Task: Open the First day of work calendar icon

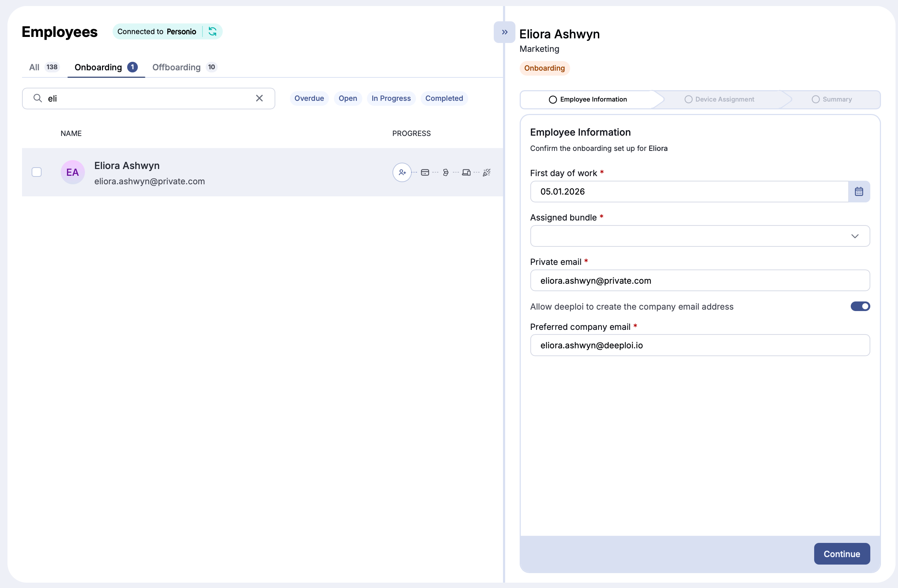Action: (x=859, y=191)
